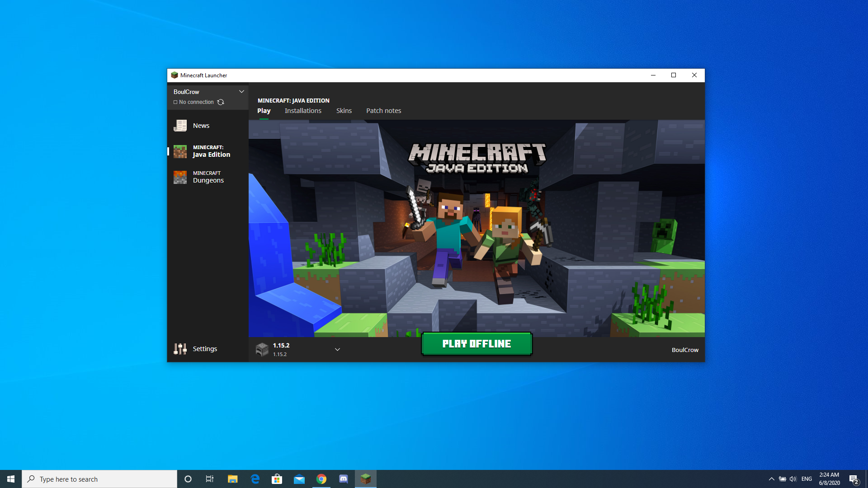
Task: Click the taskbar search box
Action: pyautogui.click(x=99, y=479)
